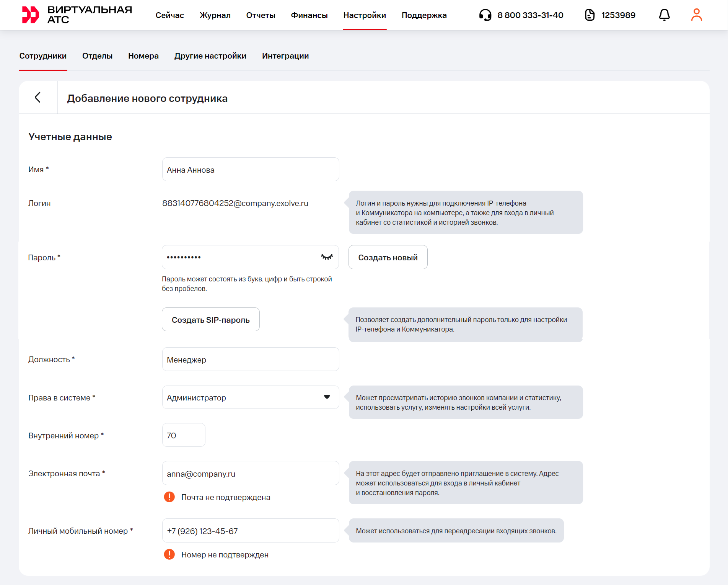The width and height of the screenshot is (728, 585).
Task: Click the Электронная почта input field
Action: (250, 474)
